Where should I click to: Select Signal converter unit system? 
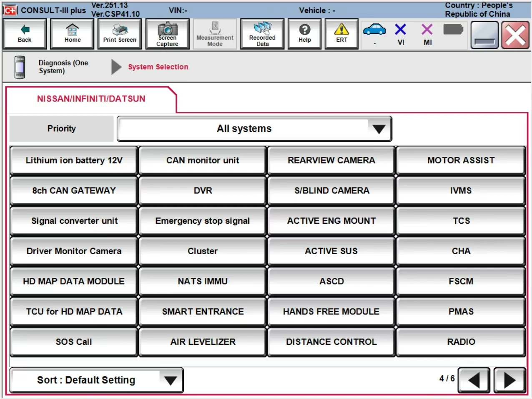(74, 221)
